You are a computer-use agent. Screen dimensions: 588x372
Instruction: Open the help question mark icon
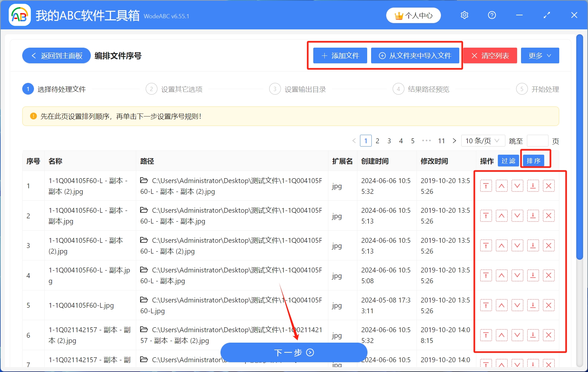click(x=492, y=15)
